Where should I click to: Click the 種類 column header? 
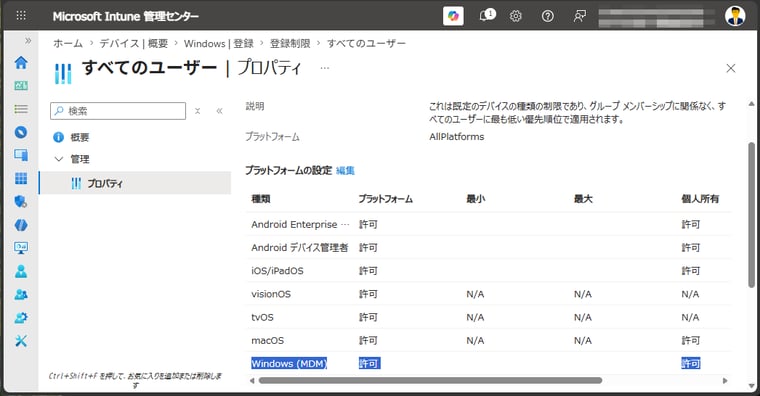point(261,199)
